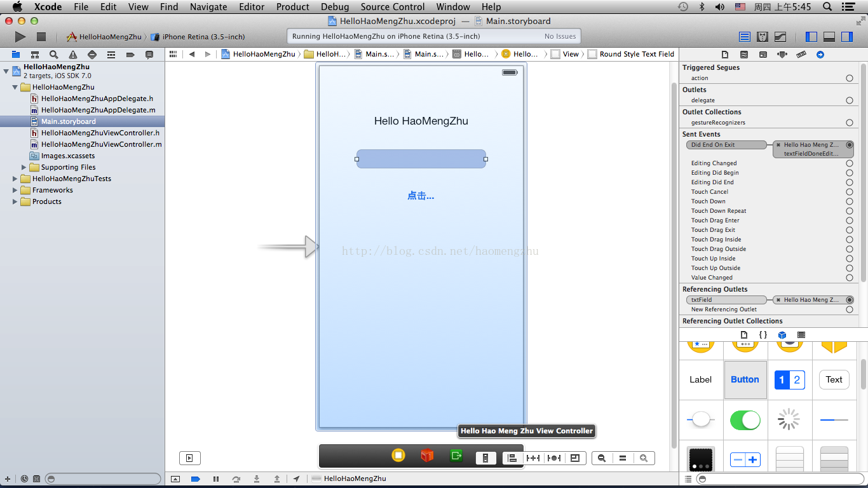The width and height of the screenshot is (868, 488).
Task: Click the Editing Changed connection circle
Action: pos(850,163)
